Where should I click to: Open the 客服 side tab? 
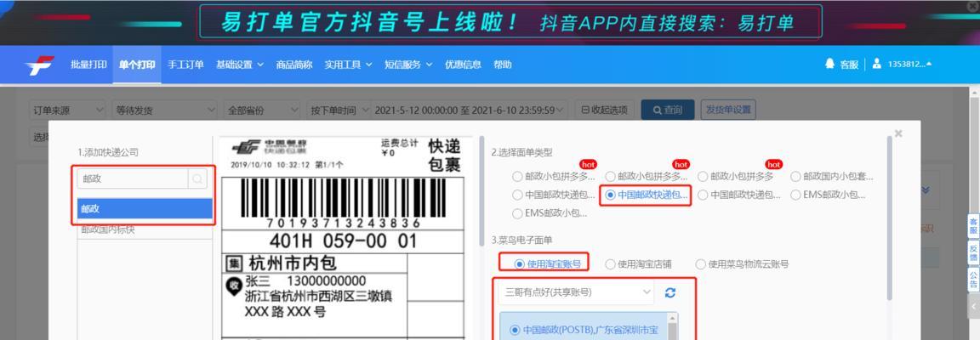pyautogui.click(x=973, y=225)
